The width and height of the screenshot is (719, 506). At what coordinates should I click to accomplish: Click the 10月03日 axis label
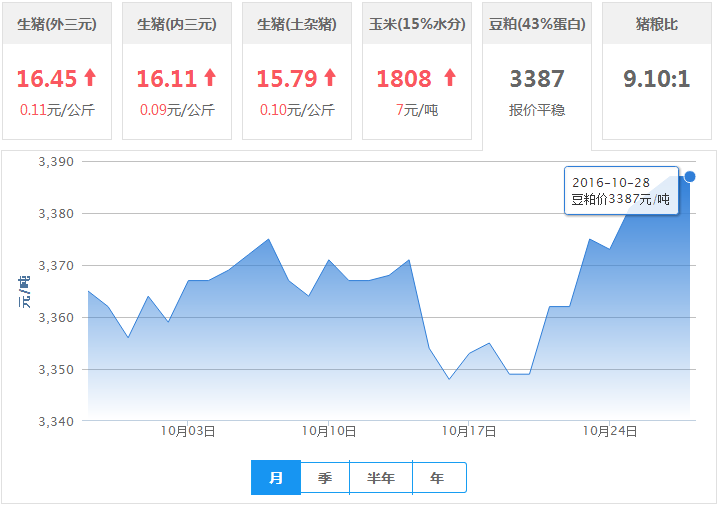pos(188,431)
